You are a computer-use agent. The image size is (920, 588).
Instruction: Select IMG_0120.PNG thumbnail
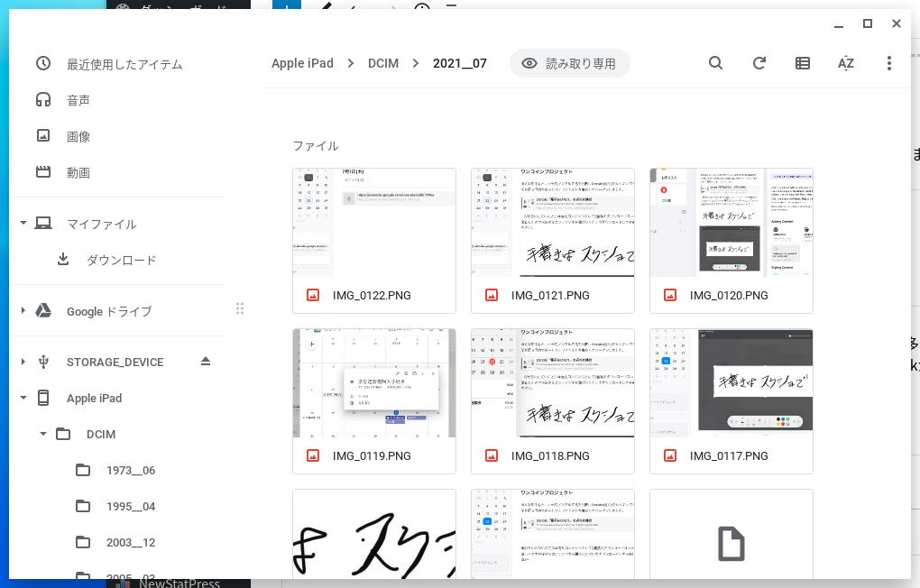[731, 223]
